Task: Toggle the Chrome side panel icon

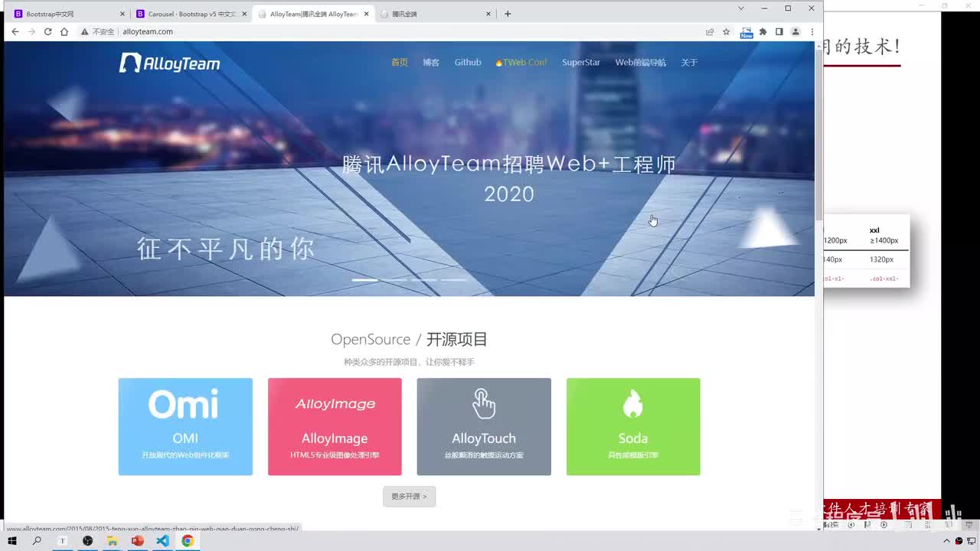Action: pyautogui.click(x=779, y=31)
